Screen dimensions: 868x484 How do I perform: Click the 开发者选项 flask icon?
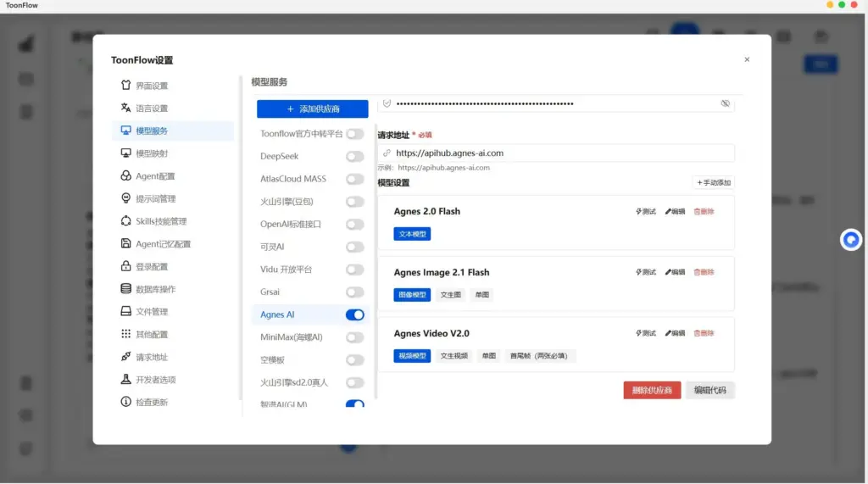(x=125, y=380)
